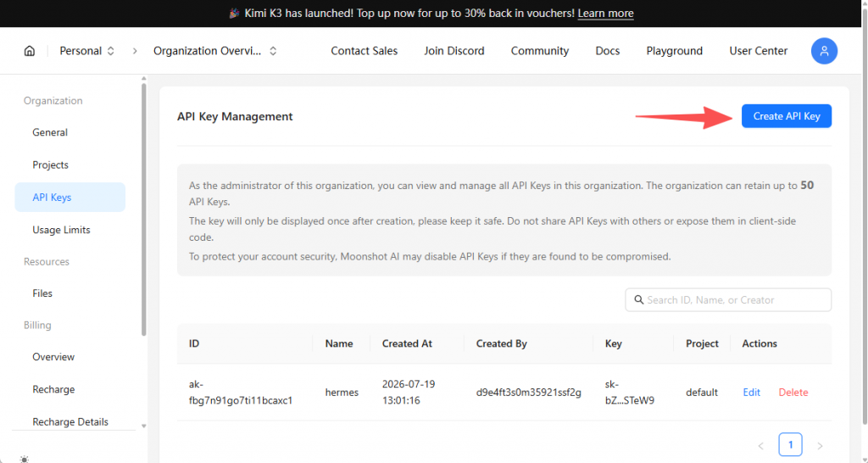Follow the Learn more banner link
The width and height of the screenshot is (868, 463).
coord(605,14)
